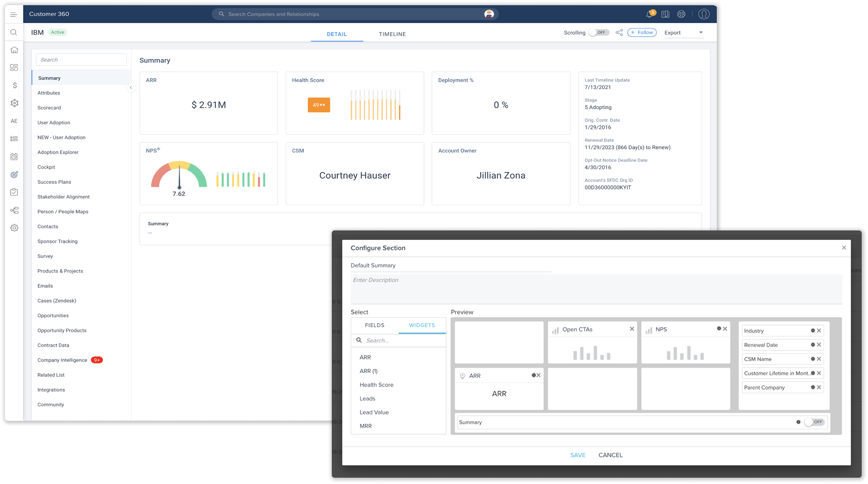The width and height of the screenshot is (868, 484).
Task: Open the Home icon in sidebar
Action: tap(14, 50)
